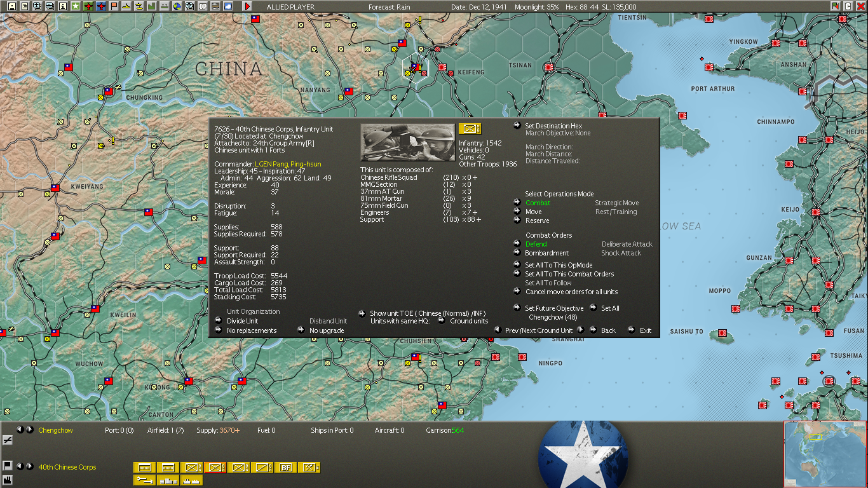Select Combat operations mode

click(x=538, y=203)
